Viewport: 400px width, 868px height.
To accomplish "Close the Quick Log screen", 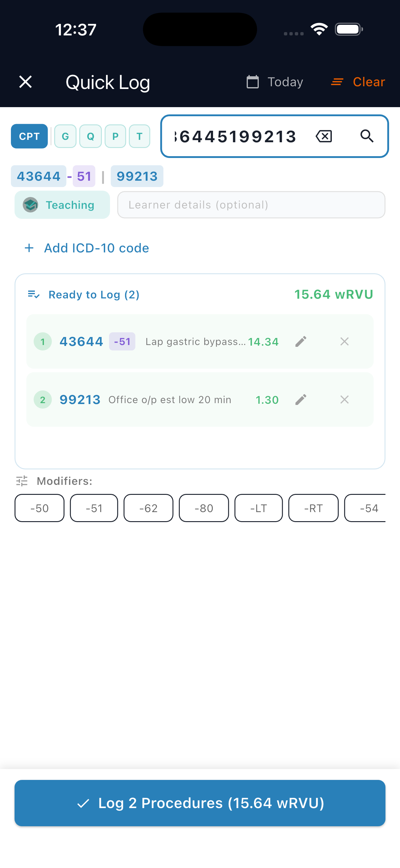I will pyautogui.click(x=25, y=82).
